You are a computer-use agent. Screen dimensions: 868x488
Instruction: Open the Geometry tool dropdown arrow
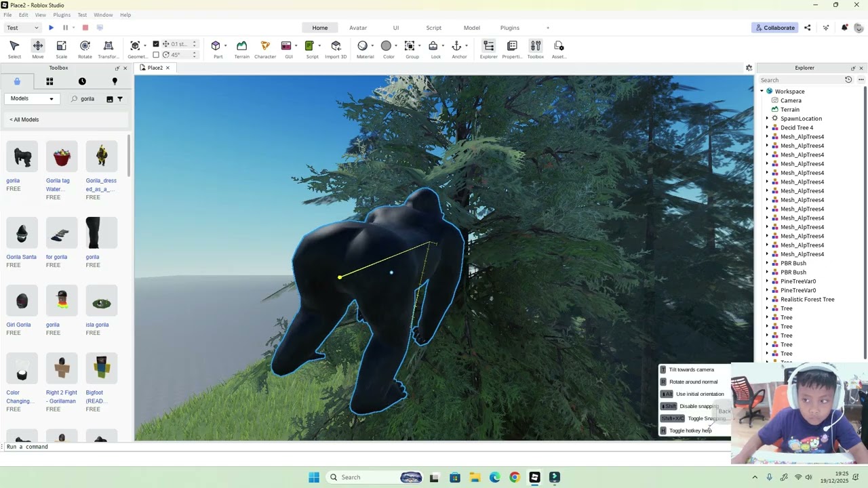tap(144, 46)
